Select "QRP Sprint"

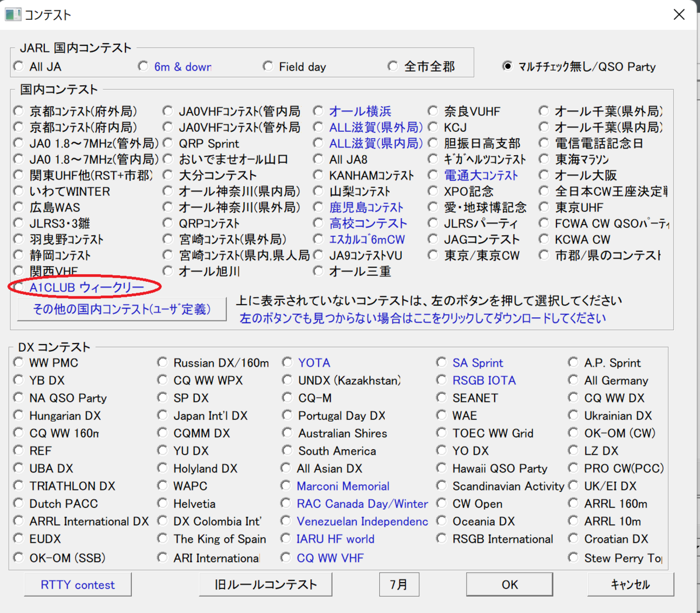click(x=167, y=143)
